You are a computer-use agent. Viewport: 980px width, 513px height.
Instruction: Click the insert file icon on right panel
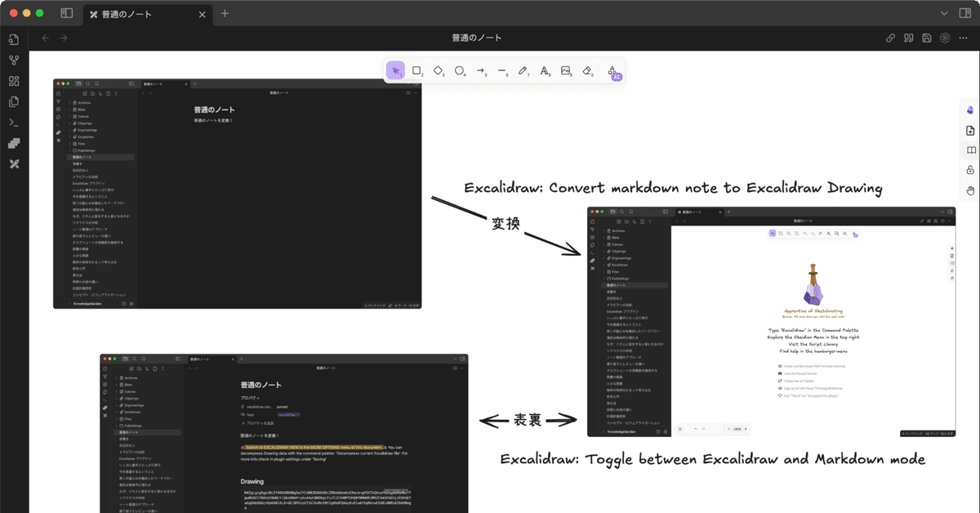(x=970, y=131)
